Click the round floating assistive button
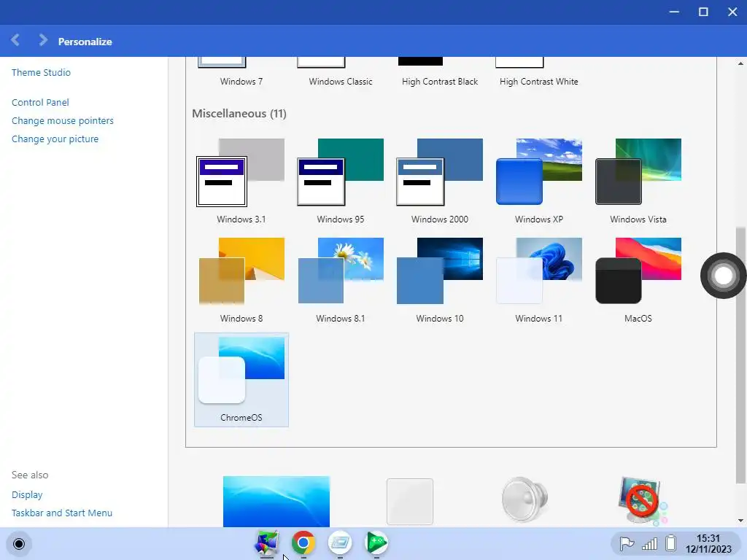The width and height of the screenshot is (747, 560). click(723, 276)
